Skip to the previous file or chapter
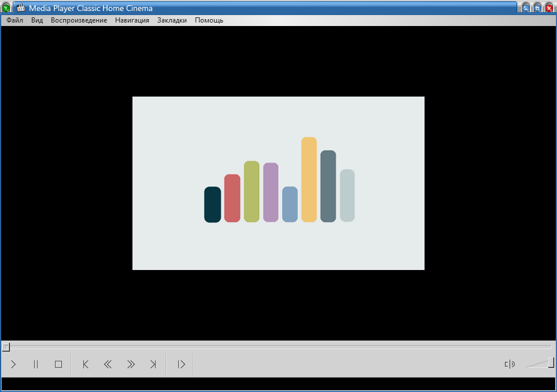 85,364
